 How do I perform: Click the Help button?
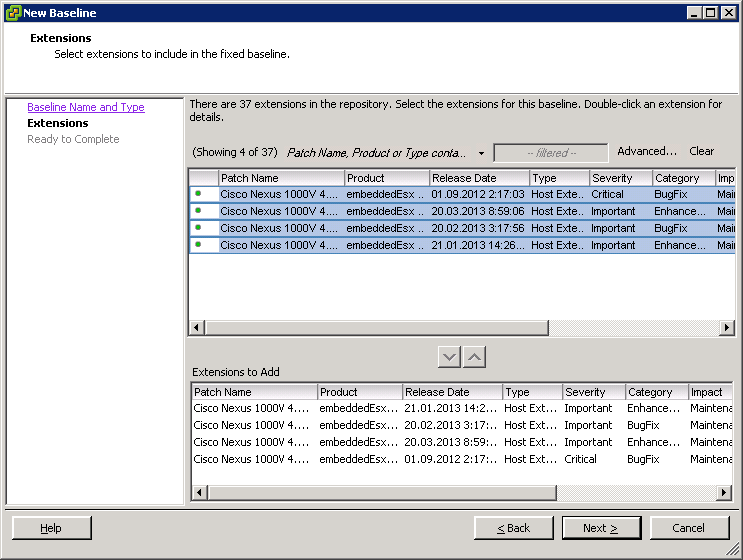click(x=52, y=528)
